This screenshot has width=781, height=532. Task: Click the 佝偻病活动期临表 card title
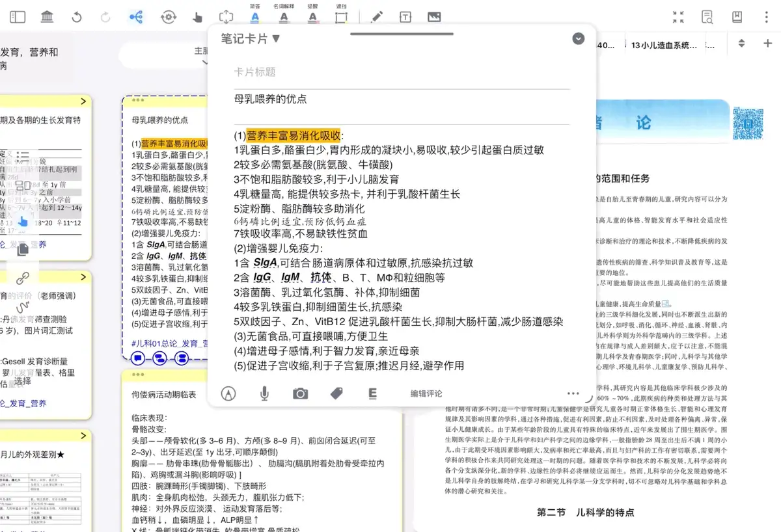(x=163, y=395)
